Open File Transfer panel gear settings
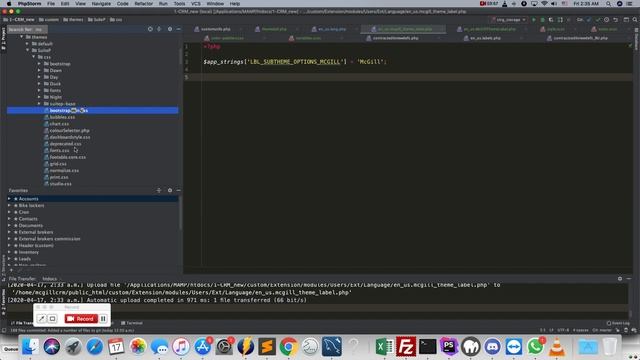Screen dimensions: 640x360 [x=620, y=278]
